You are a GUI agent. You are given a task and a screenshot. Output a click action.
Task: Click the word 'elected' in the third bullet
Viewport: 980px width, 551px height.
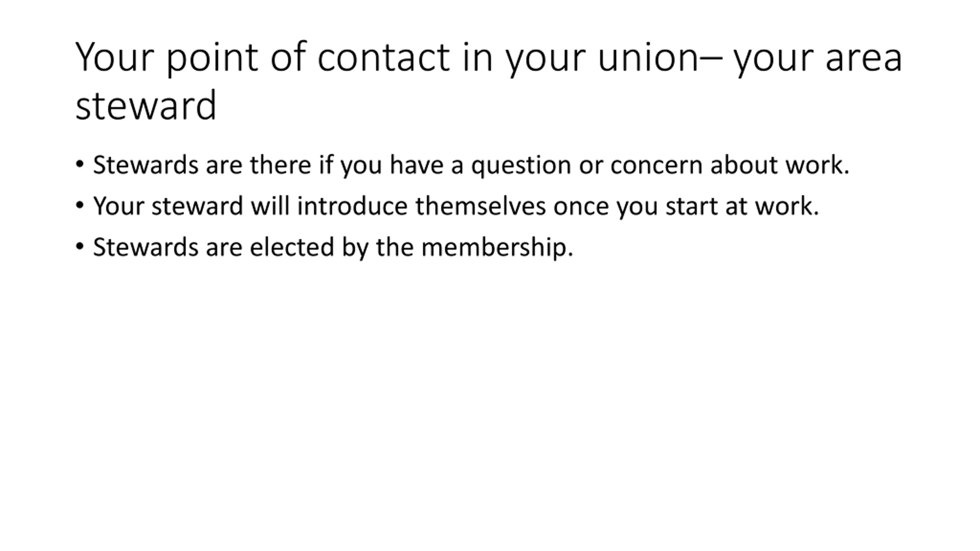point(292,247)
